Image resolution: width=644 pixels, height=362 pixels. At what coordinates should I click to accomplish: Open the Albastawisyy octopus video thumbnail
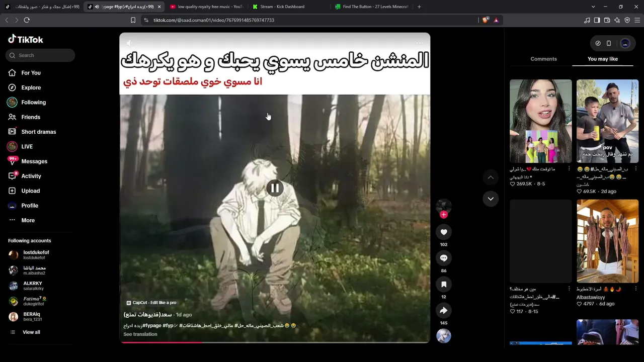click(608, 241)
